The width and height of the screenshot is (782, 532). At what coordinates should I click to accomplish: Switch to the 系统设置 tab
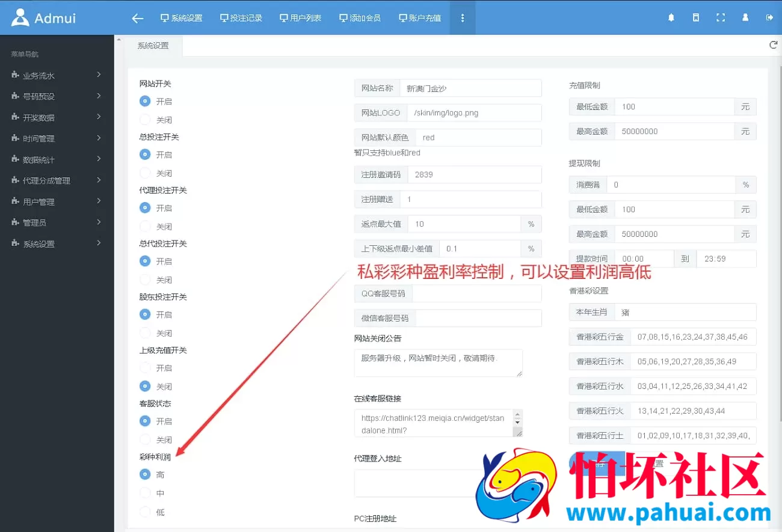(x=154, y=45)
